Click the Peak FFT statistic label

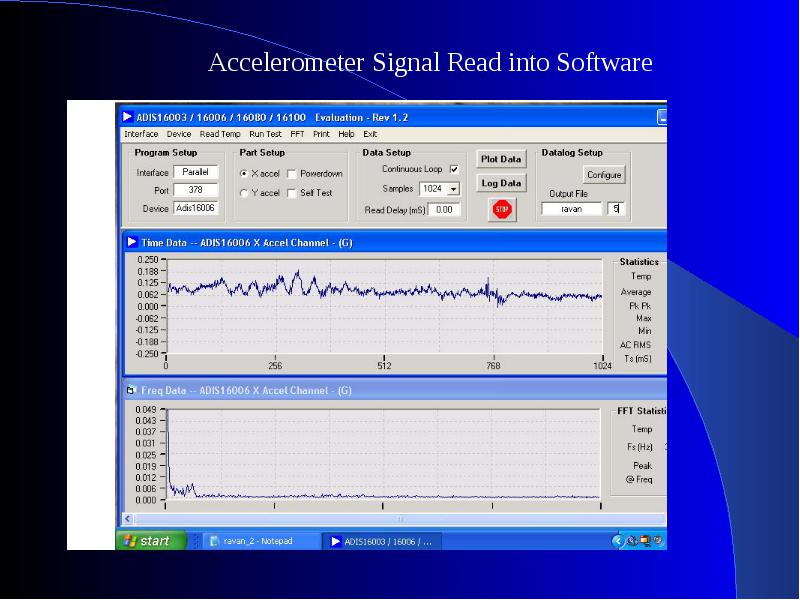[x=642, y=465]
